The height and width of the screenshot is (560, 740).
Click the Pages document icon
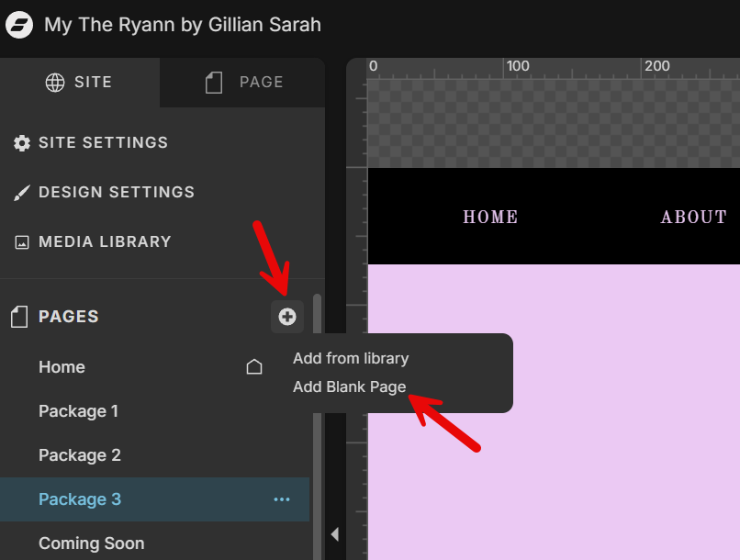(19, 317)
